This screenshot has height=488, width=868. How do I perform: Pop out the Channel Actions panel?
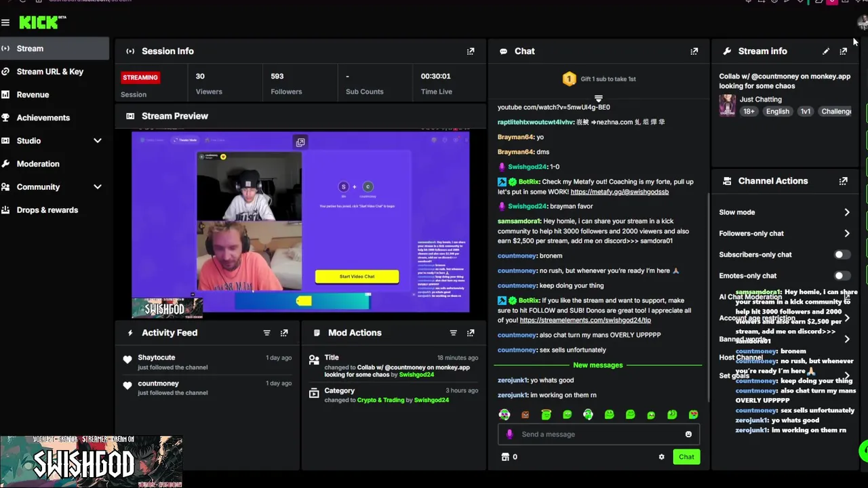pos(844,181)
